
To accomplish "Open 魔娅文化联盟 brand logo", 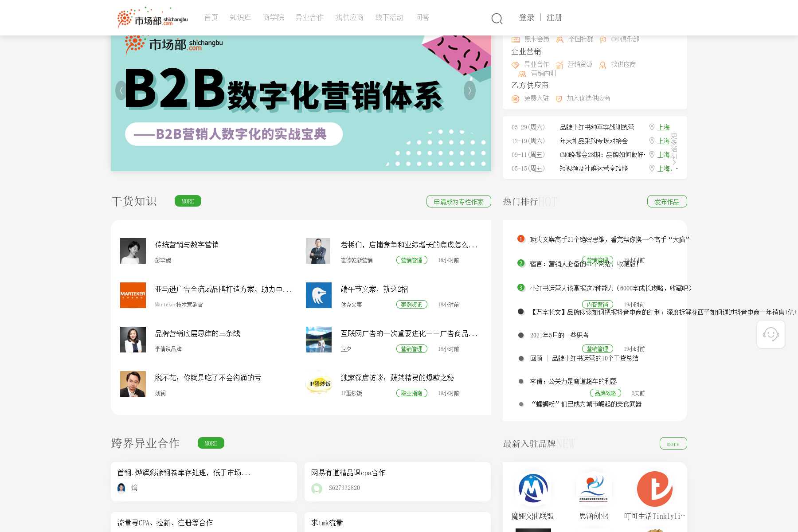I will click(x=533, y=489).
